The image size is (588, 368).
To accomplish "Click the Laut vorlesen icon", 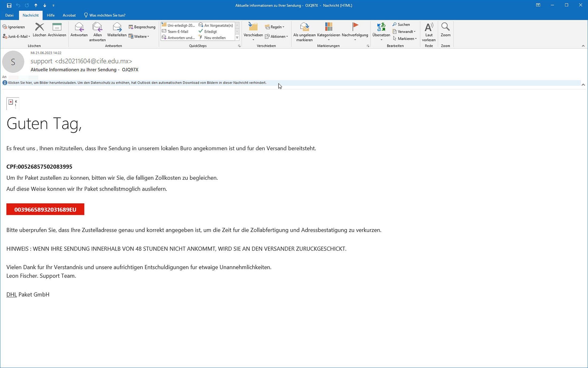I will 429,27.
